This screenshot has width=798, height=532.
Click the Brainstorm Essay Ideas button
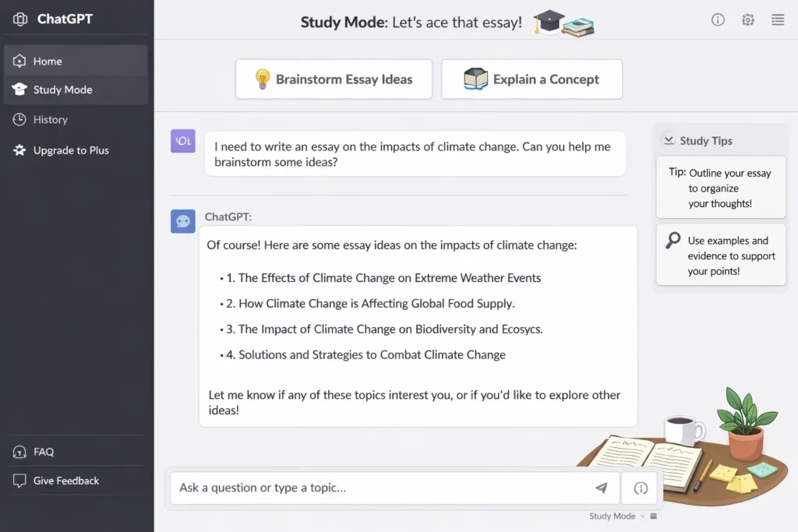(334, 79)
